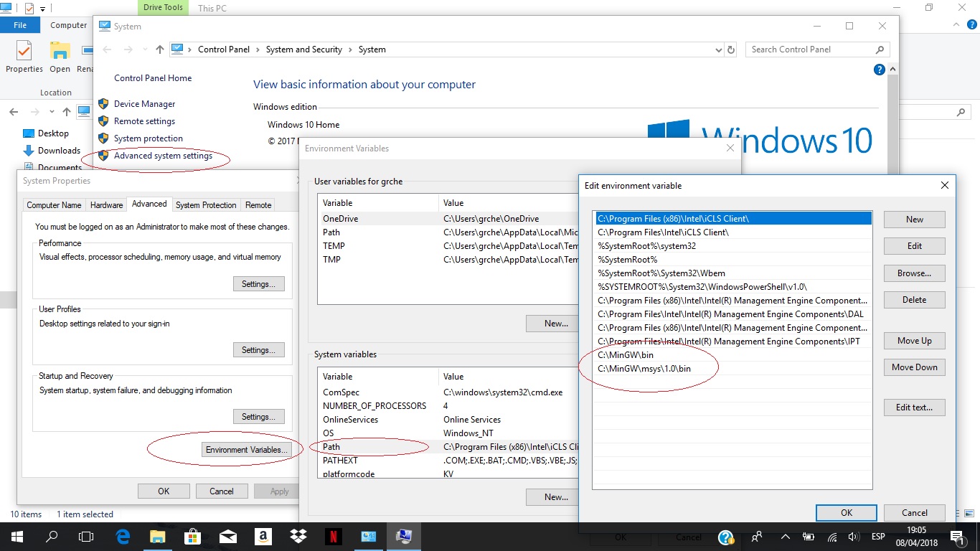Click the Edit text... button
The height and width of the screenshot is (551, 980).
pyautogui.click(x=915, y=408)
